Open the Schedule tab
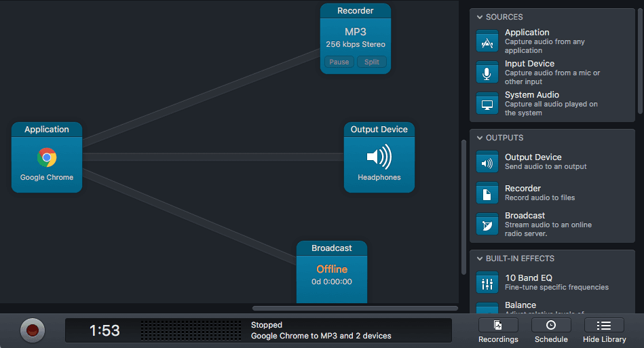Image resolution: width=644 pixels, height=348 pixels. pyautogui.click(x=550, y=331)
